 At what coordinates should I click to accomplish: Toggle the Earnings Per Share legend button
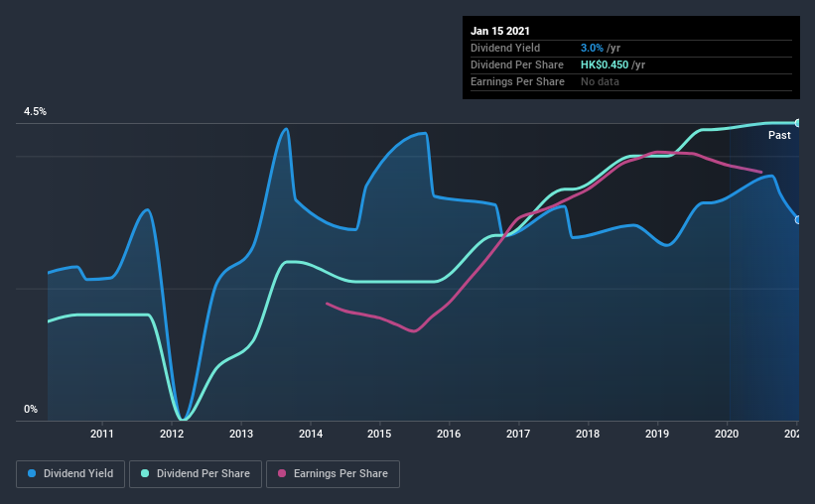coord(333,474)
